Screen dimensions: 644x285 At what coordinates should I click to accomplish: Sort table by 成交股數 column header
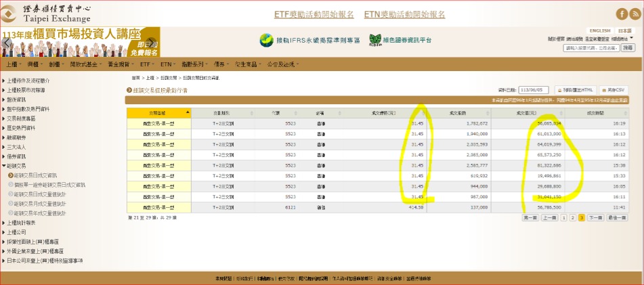(x=458, y=112)
